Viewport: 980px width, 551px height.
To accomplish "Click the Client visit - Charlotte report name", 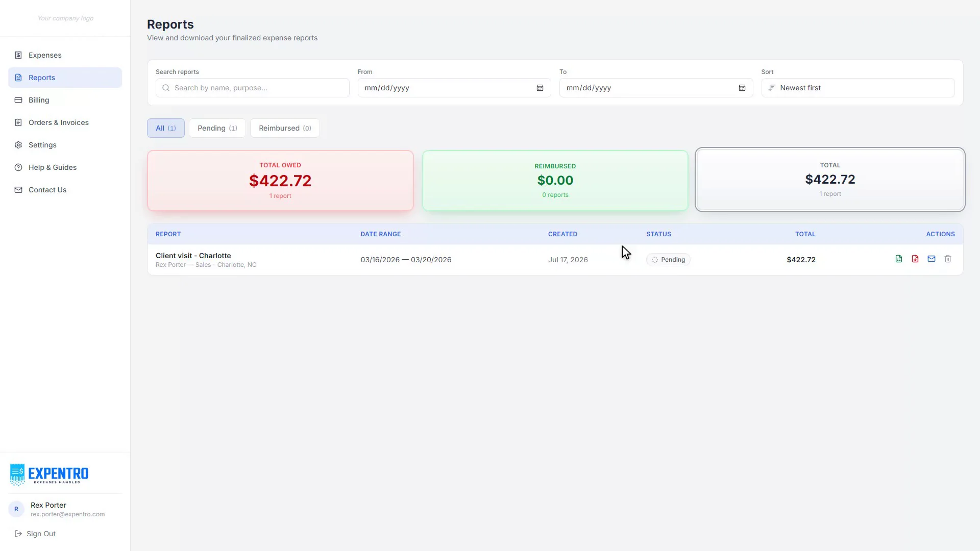I will (x=193, y=256).
